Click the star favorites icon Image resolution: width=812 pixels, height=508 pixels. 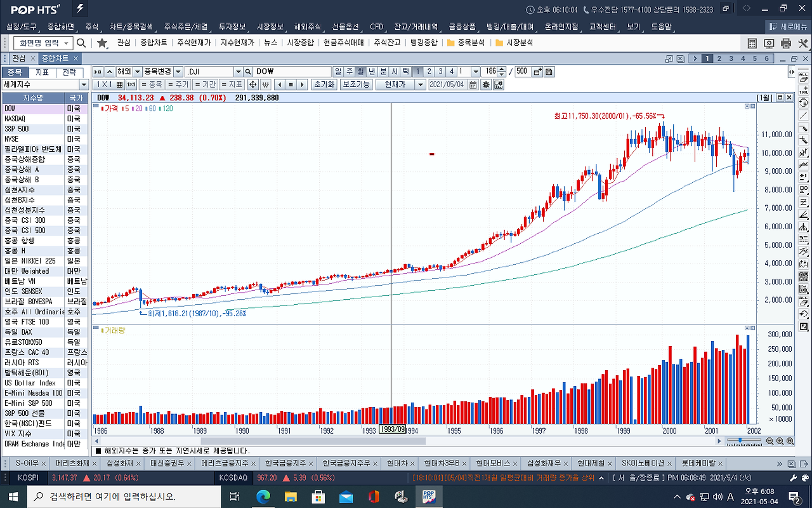coord(102,43)
